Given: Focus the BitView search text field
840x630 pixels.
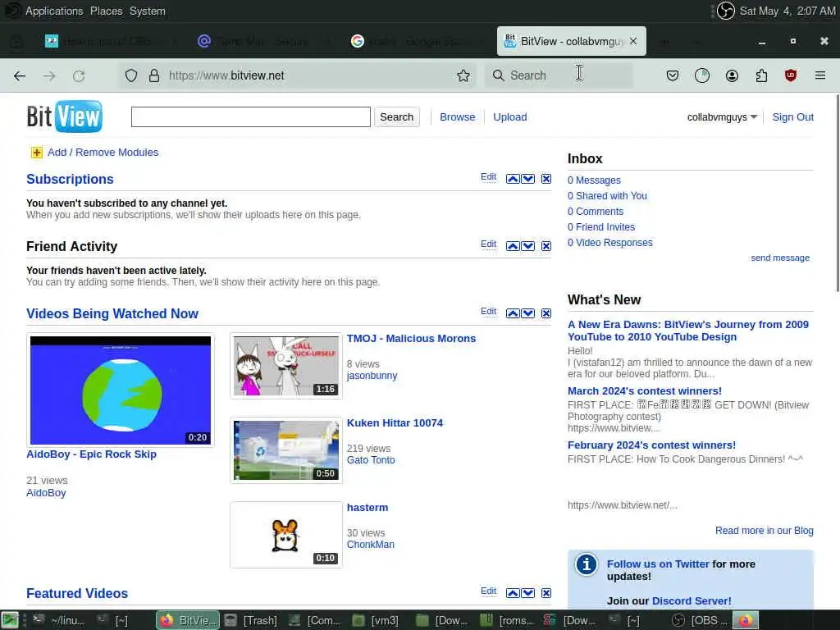Looking at the screenshot, I should tap(251, 116).
